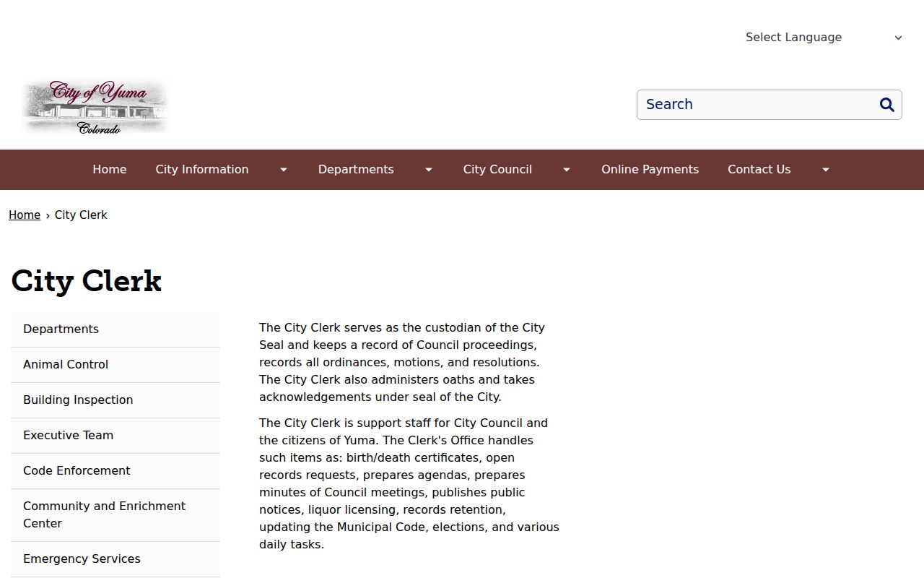
Task: Expand the City Council submenu arrow
Action: pyautogui.click(x=567, y=170)
